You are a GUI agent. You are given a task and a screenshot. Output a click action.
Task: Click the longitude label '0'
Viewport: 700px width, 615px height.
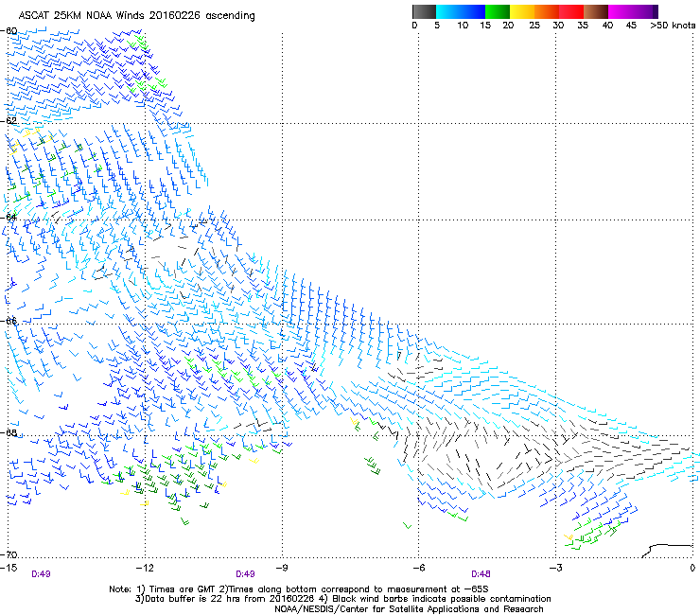point(692,568)
